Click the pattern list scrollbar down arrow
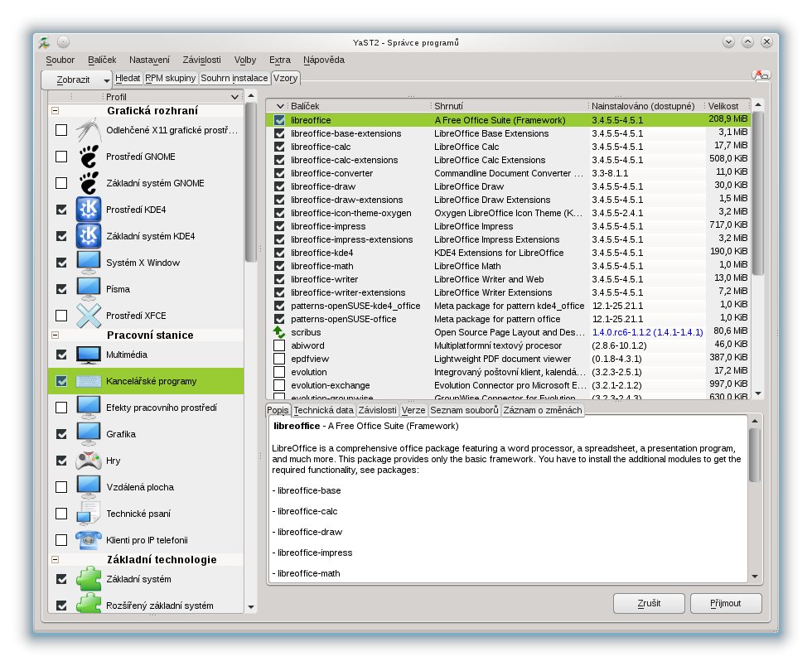Viewport: 812px width, 666px height. 251,607
